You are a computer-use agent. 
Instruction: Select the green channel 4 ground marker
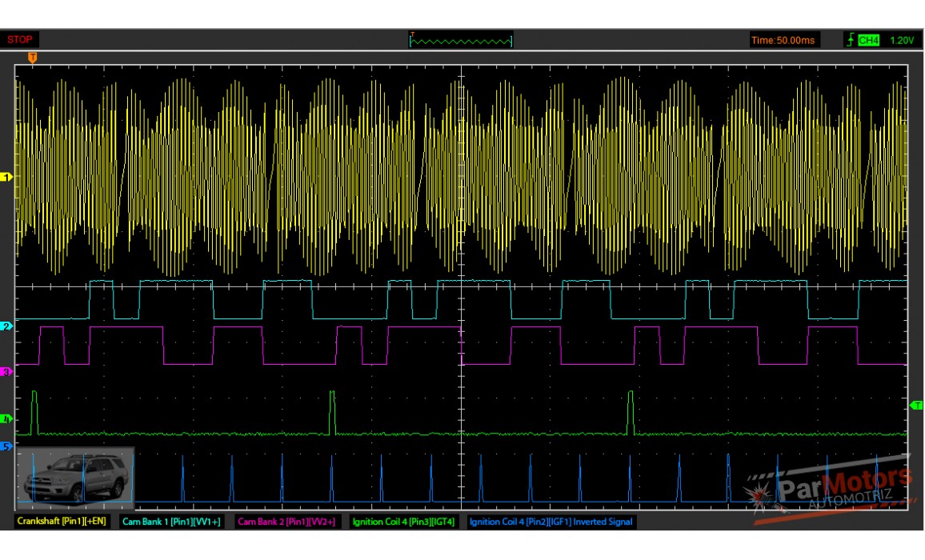[7, 419]
